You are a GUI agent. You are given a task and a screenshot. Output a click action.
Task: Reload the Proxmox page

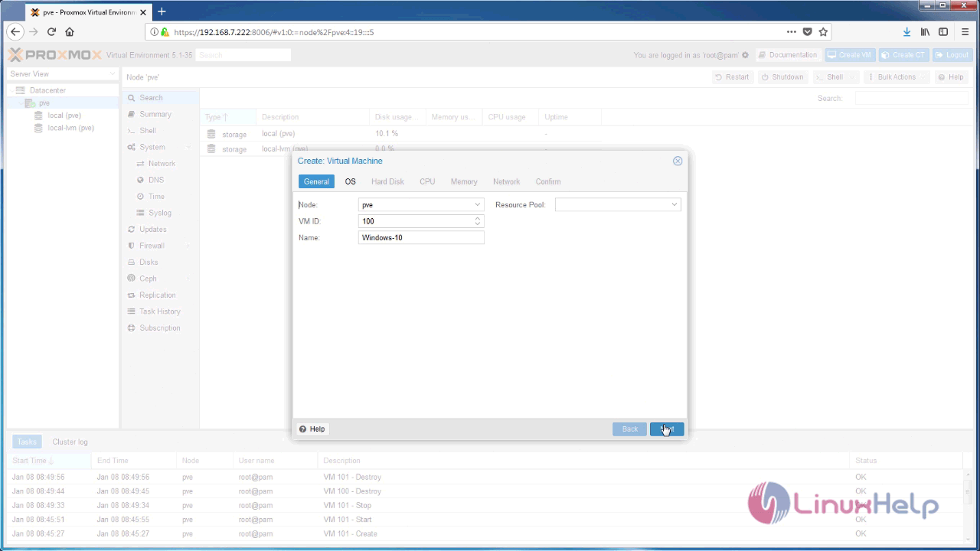pyautogui.click(x=51, y=32)
